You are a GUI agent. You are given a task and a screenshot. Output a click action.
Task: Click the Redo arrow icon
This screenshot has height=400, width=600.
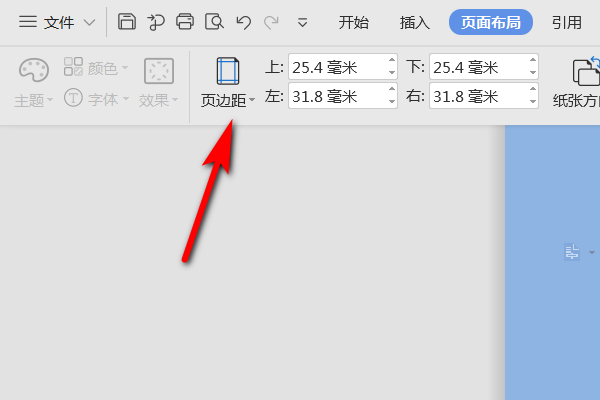272,21
